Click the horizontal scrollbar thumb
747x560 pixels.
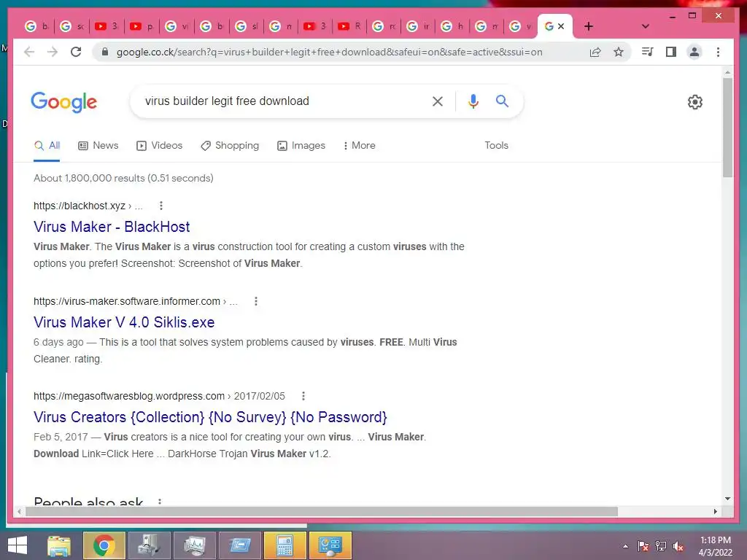point(322,511)
